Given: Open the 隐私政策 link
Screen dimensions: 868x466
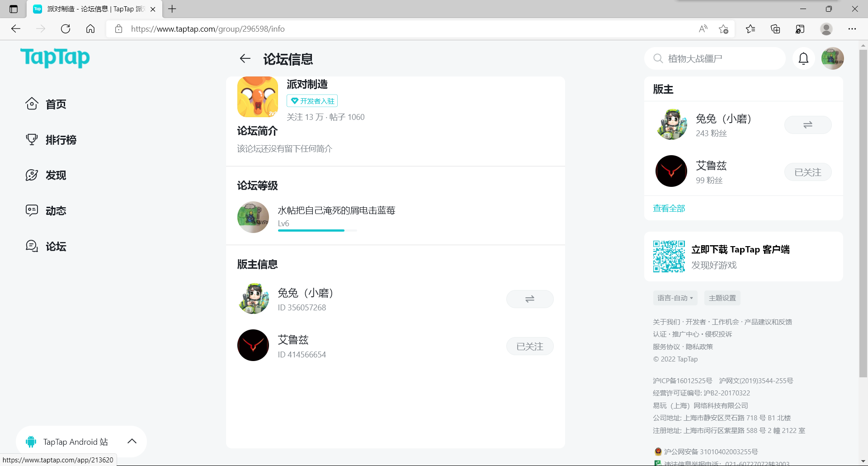Looking at the screenshot, I should click(x=699, y=347).
